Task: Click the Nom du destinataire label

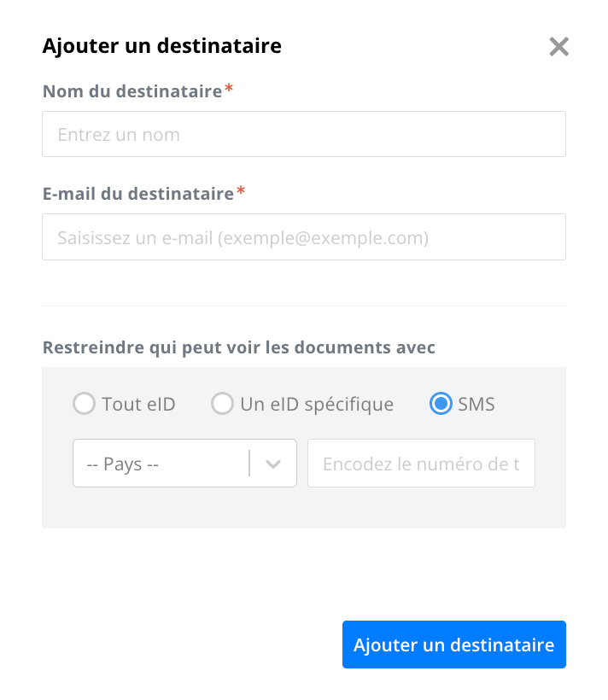Action: tap(132, 91)
